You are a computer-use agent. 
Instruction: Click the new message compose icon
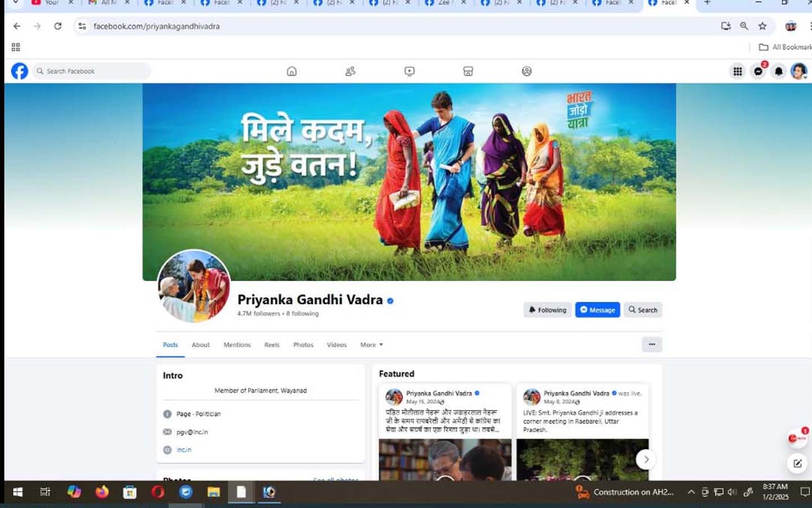[797, 463]
